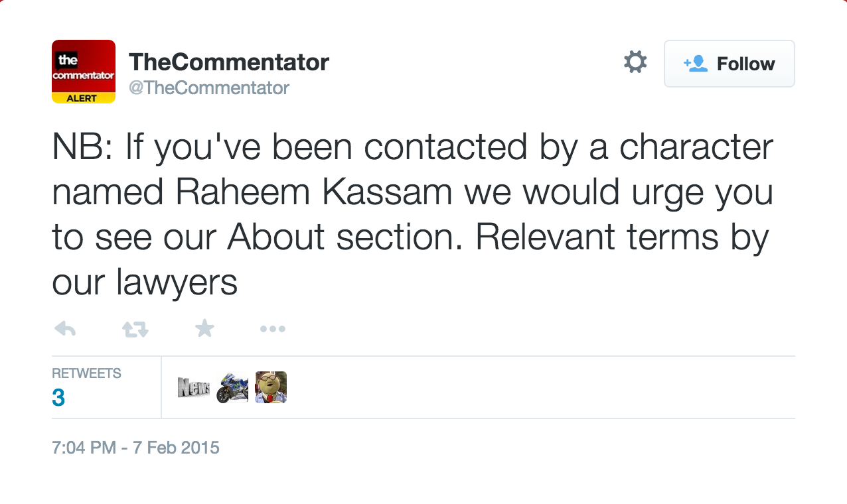Open the three-dot More options menu
Image resolution: width=847 pixels, height=504 pixels.
[272, 328]
